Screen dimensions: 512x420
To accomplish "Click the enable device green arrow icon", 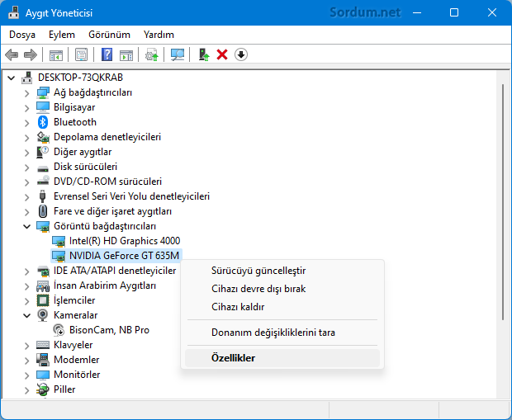I will tap(204, 54).
